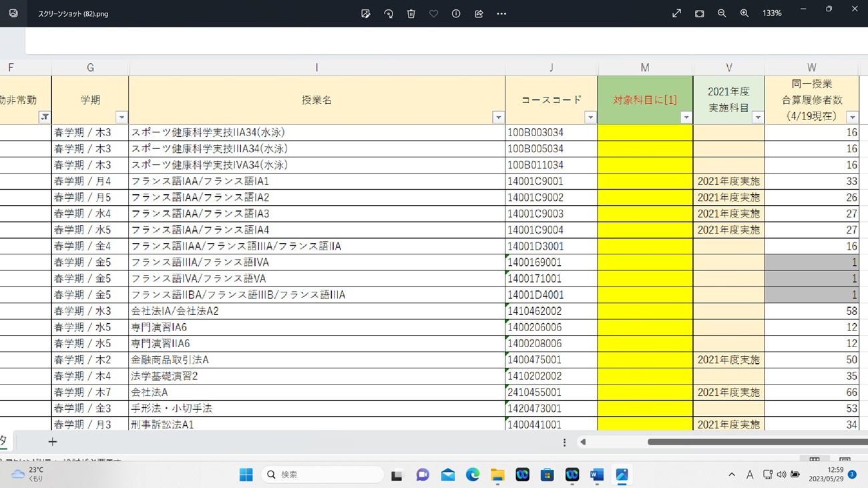Click the Share icon in the Photos toolbar
Screen dimensions: 868x488
[479, 13]
